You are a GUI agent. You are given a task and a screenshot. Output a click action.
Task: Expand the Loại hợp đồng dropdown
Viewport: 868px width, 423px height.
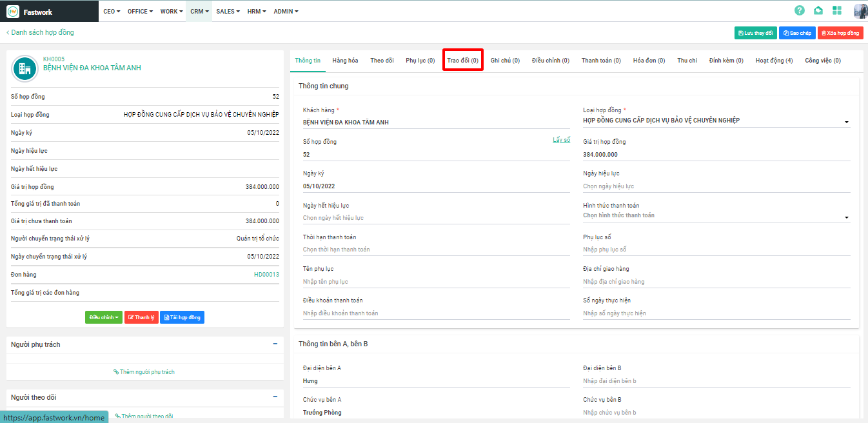(846, 122)
